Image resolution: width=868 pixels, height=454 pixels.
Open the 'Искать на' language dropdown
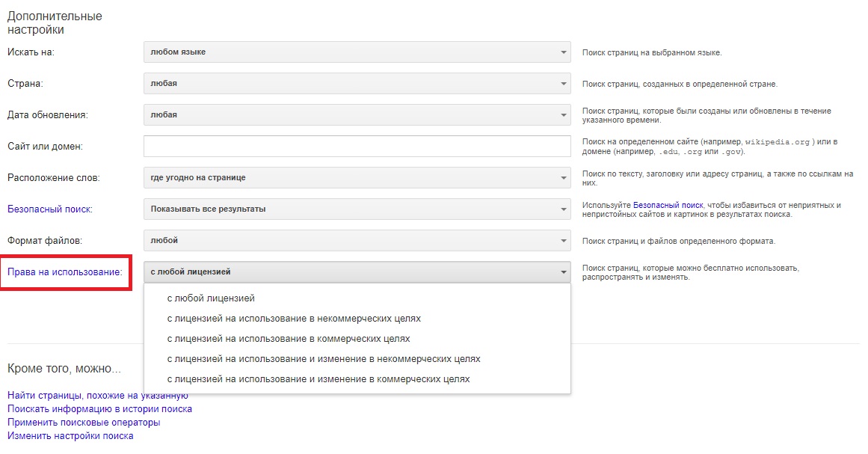coord(357,52)
